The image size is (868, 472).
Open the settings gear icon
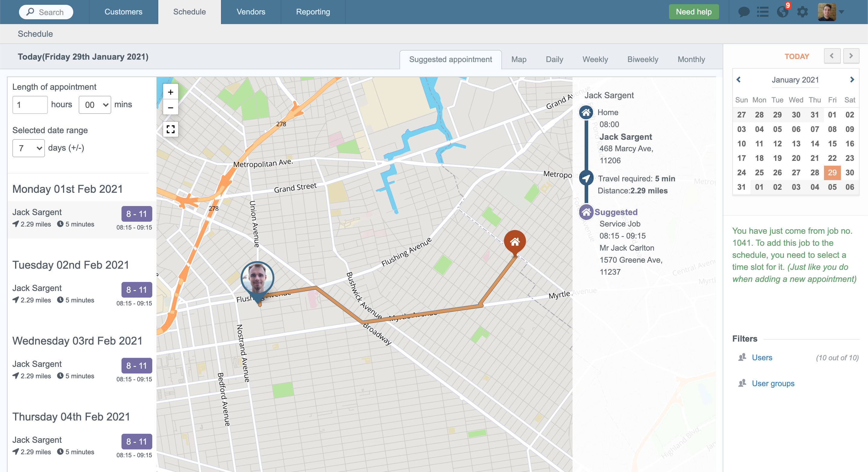[x=802, y=12]
